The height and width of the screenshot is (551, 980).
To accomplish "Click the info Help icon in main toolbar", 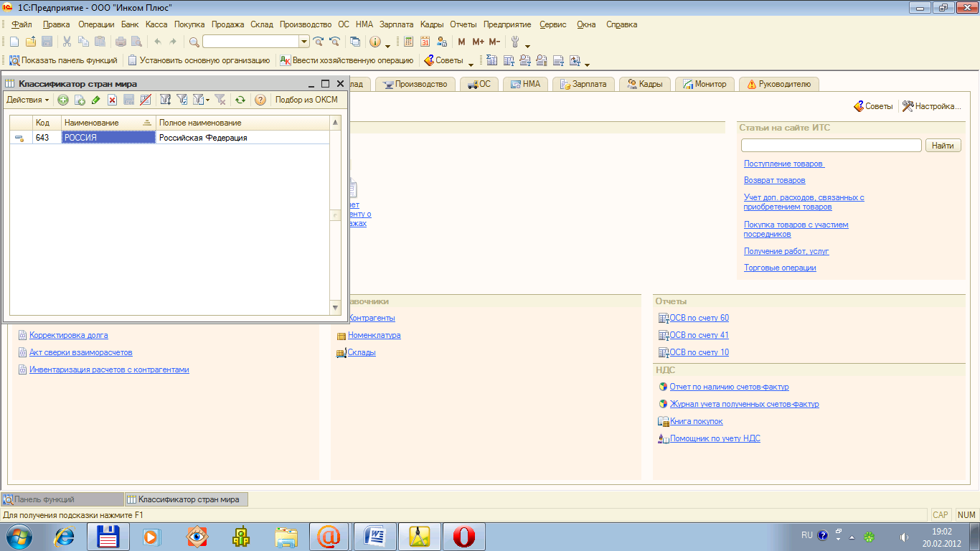I will (x=374, y=42).
